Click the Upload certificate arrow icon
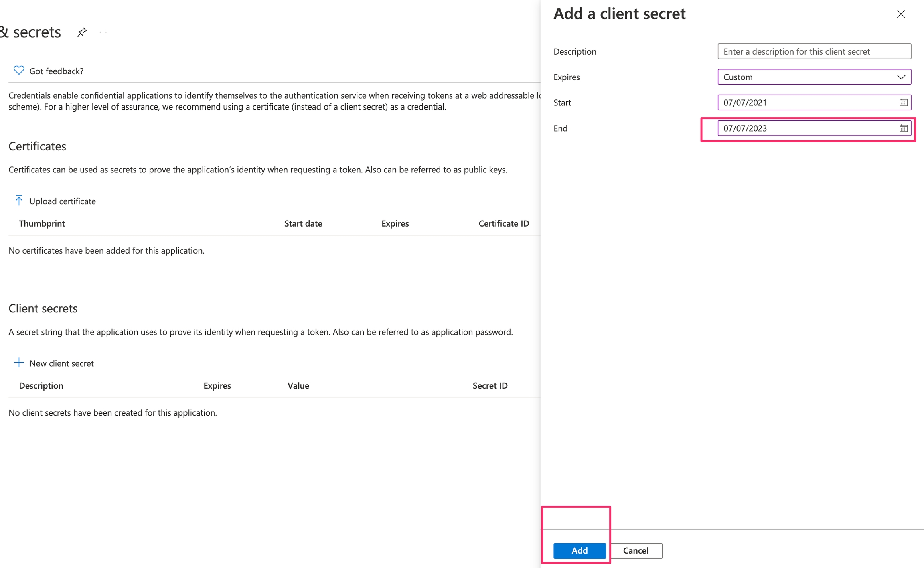This screenshot has height=568, width=924. pos(19,201)
